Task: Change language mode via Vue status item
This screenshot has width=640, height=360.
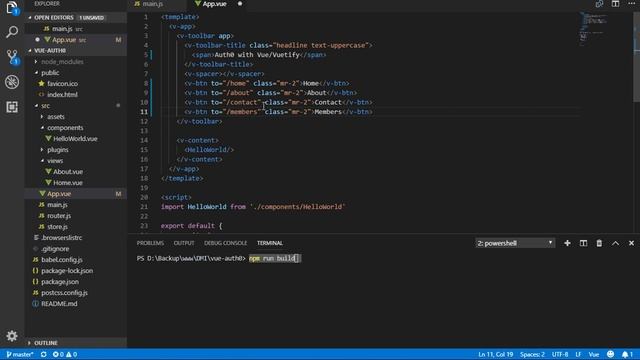Action: click(594, 354)
